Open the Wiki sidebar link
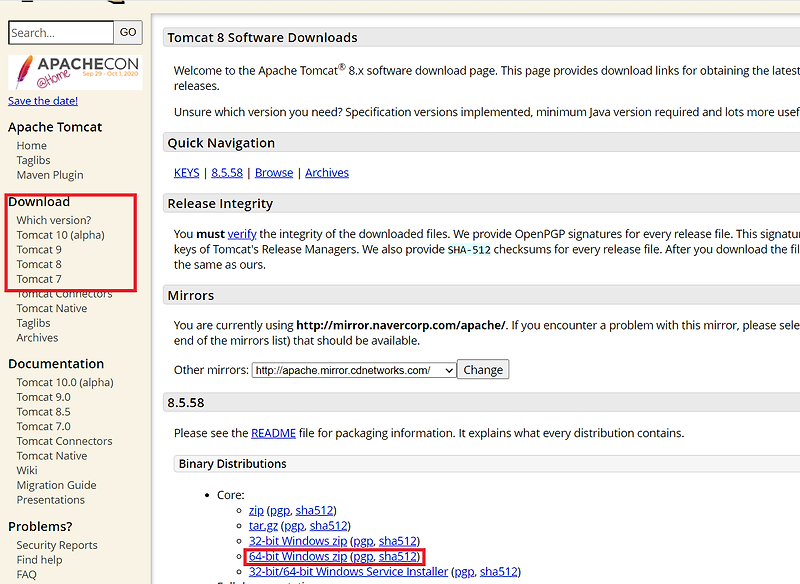This screenshot has width=800, height=584. 27,470
